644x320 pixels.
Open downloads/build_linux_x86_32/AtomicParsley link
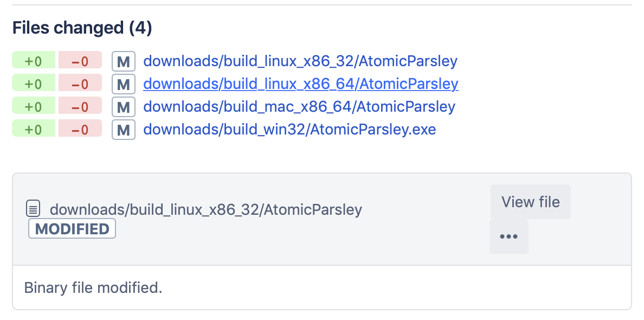[300, 61]
